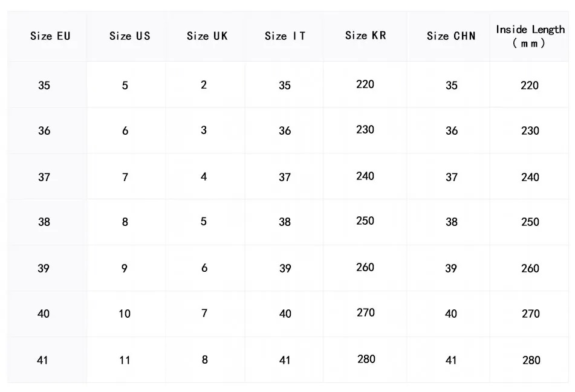Select the KR size 220 cell

tap(365, 85)
